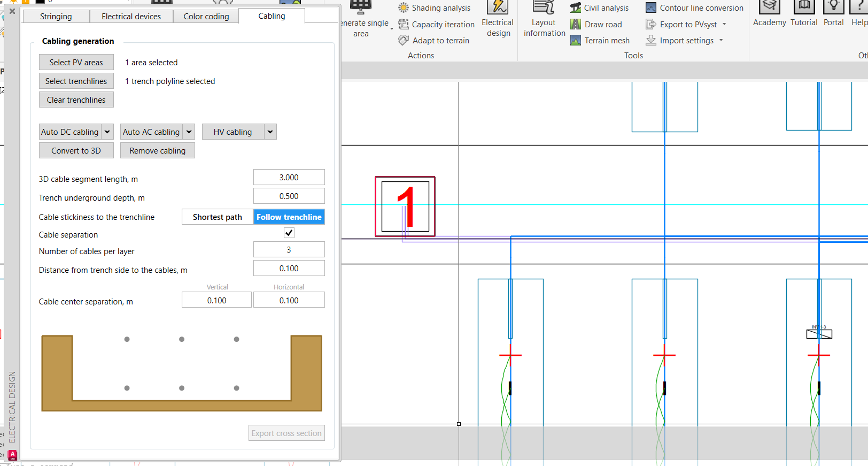Open the Stringing tab
This screenshot has width=868, height=466.
click(x=56, y=17)
